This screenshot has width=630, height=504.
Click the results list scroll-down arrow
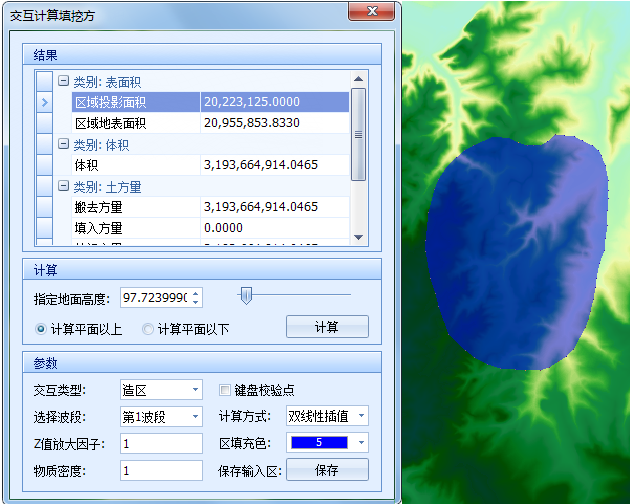(x=358, y=238)
